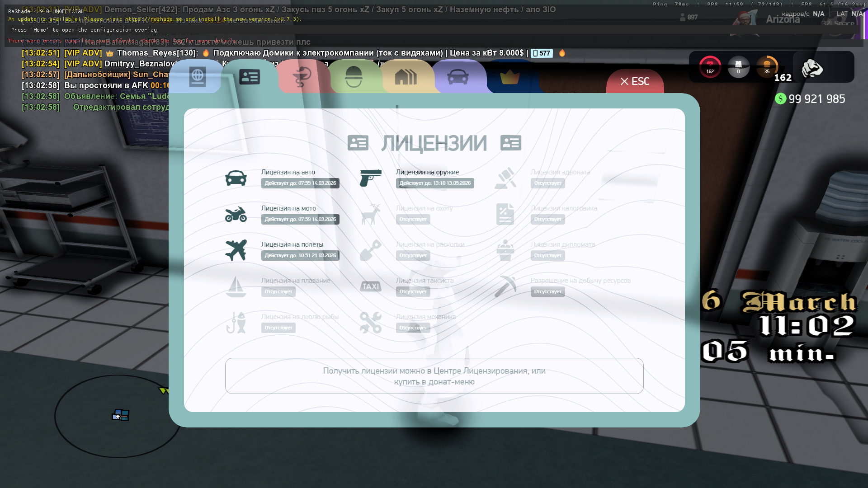Image resolution: width=868 pixels, height=488 pixels.
Task: Click the car license icon
Action: tap(236, 178)
